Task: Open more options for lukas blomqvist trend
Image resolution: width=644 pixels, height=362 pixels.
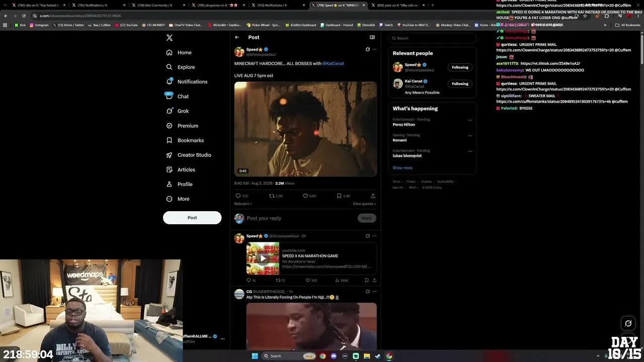Action: pyautogui.click(x=470, y=151)
